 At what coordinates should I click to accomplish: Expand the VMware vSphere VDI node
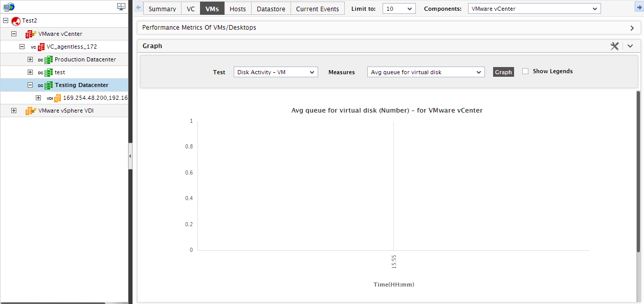14,111
